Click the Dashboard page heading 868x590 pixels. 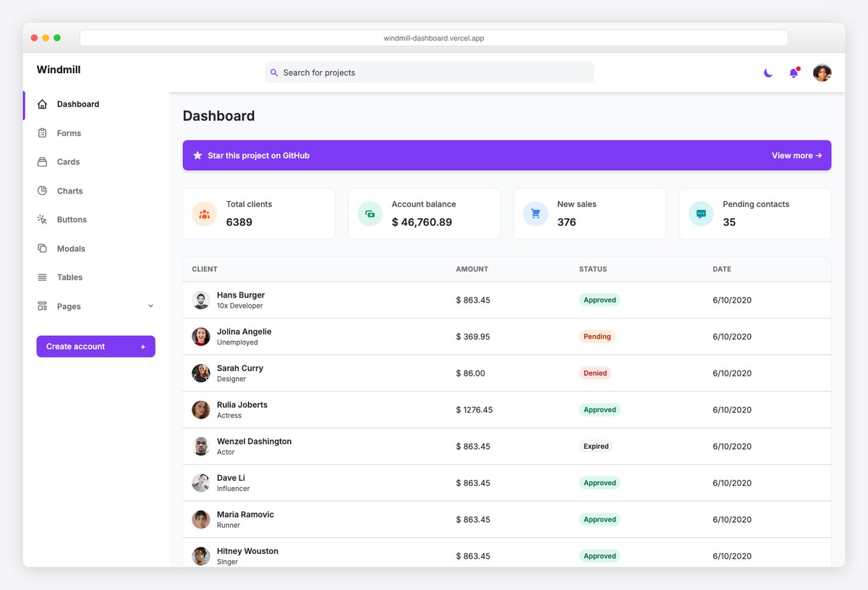[218, 116]
